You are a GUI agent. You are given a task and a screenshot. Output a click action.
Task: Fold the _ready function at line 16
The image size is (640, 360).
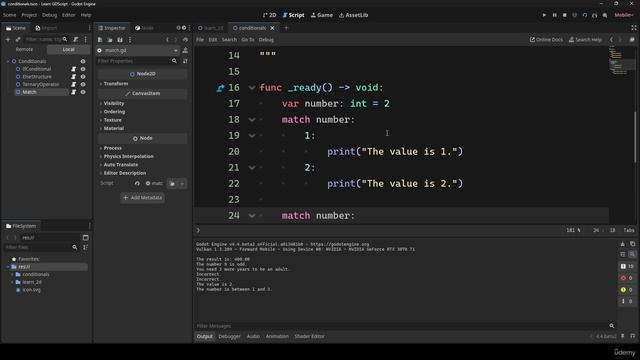coord(252,88)
